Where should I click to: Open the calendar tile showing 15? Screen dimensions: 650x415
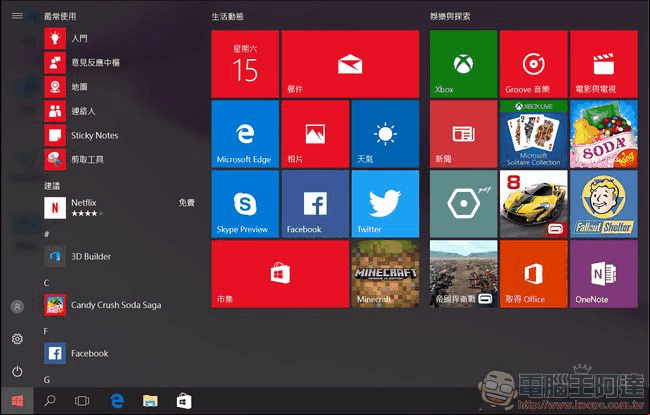(x=245, y=64)
